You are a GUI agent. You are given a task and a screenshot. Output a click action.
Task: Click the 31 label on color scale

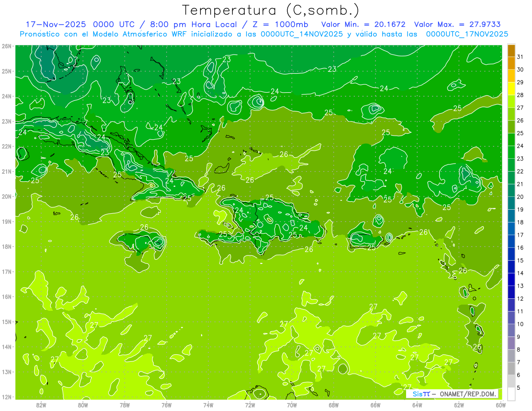520,56
